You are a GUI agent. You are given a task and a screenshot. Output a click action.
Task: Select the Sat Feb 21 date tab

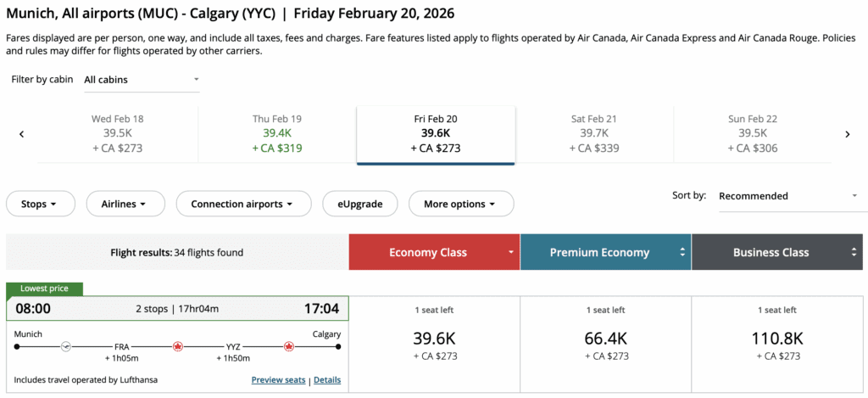click(x=593, y=134)
